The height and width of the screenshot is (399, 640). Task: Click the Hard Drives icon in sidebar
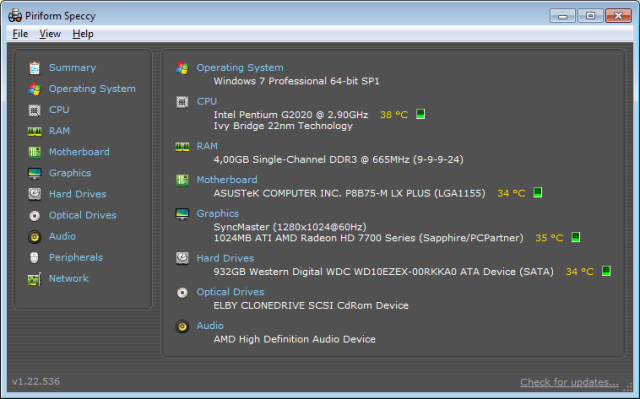tap(35, 194)
